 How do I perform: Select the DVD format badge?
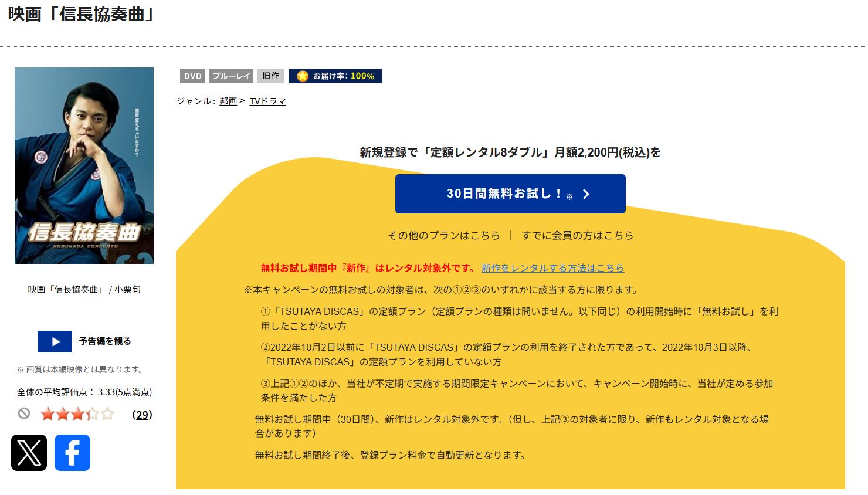coord(192,76)
